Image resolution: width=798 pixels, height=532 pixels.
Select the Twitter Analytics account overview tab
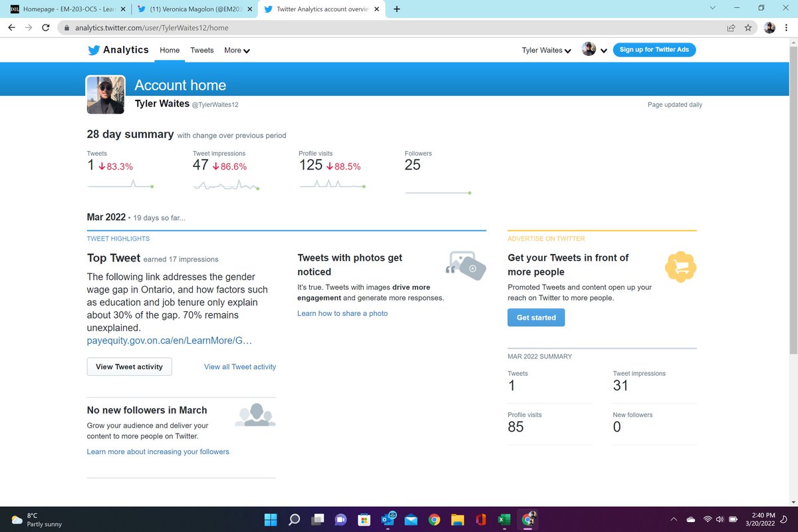(x=322, y=9)
